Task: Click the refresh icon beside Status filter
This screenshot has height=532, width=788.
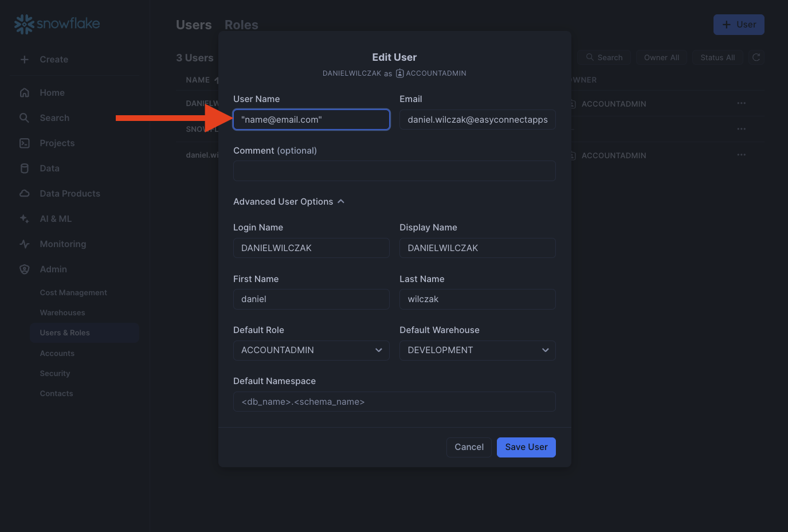Action: tap(756, 57)
